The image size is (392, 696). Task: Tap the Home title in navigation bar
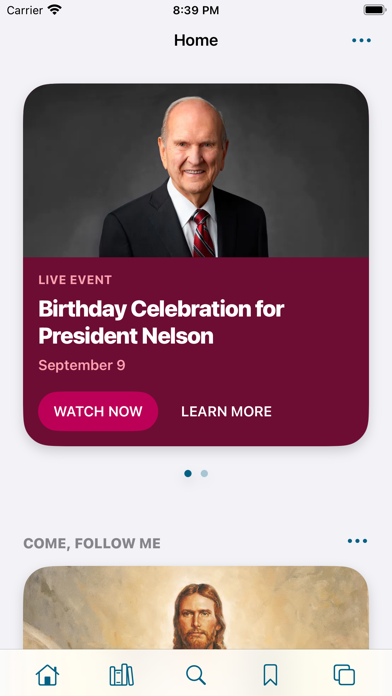tap(196, 40)
